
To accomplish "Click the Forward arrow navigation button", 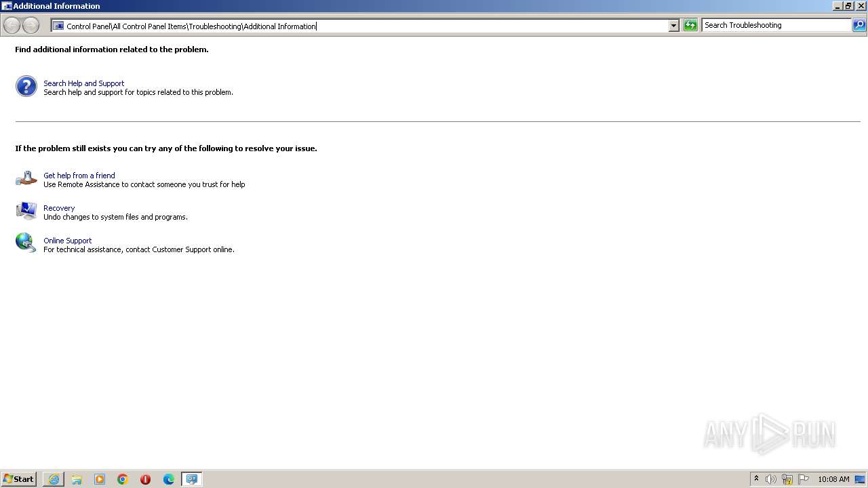I will point(31,26).
